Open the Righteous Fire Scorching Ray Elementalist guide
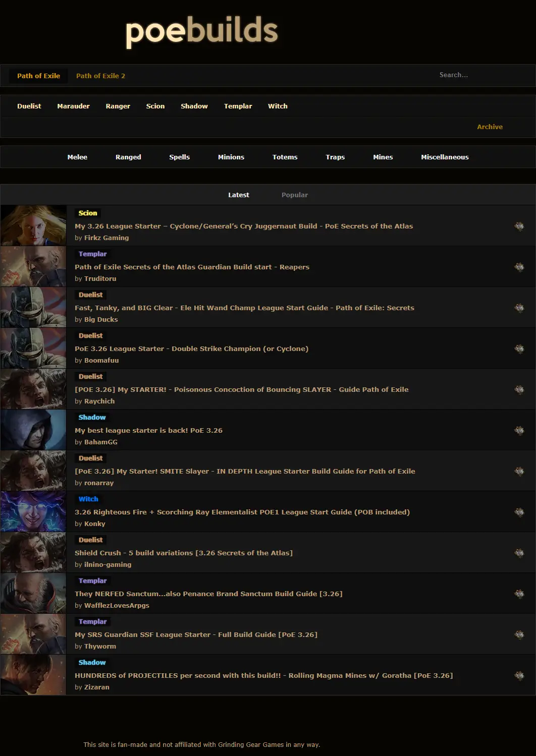This screenshot has height=756, width=536. 242,512
